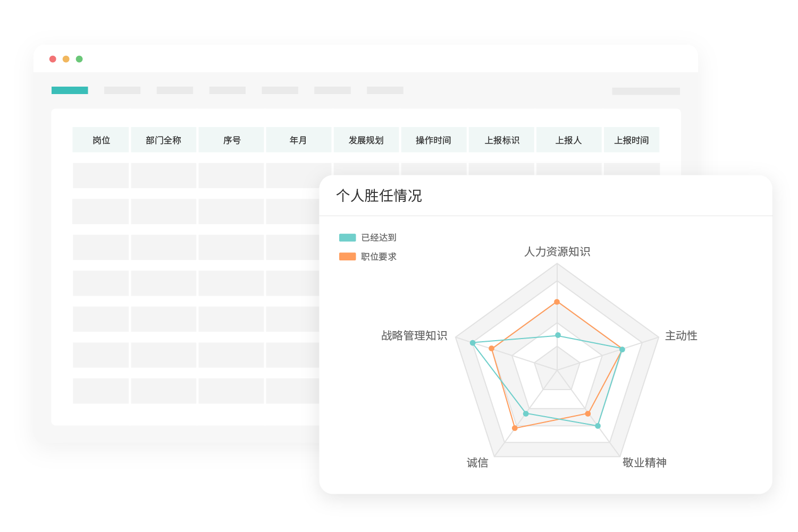This screenshot has height=532, width=798.
Task: Click the 岗位 column header
Action: [x=101, y=140]
